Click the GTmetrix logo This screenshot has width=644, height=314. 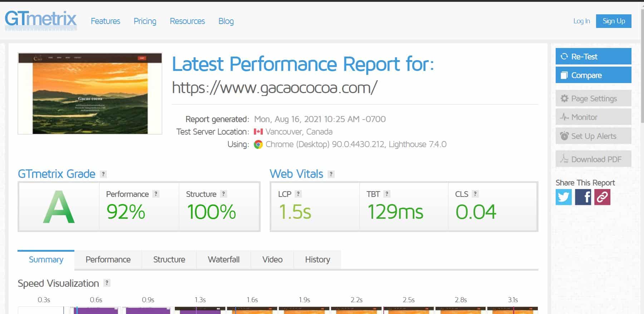(41, 20)
